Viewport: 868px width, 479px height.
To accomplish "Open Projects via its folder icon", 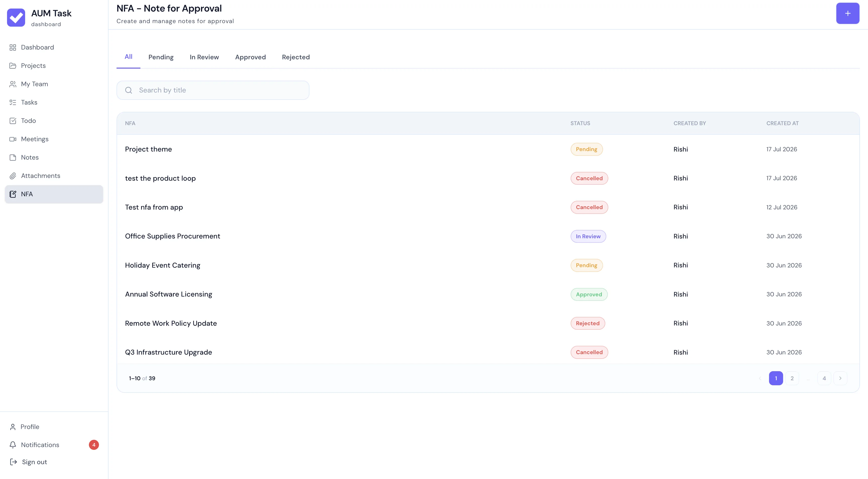I will [x=13, y=66].
